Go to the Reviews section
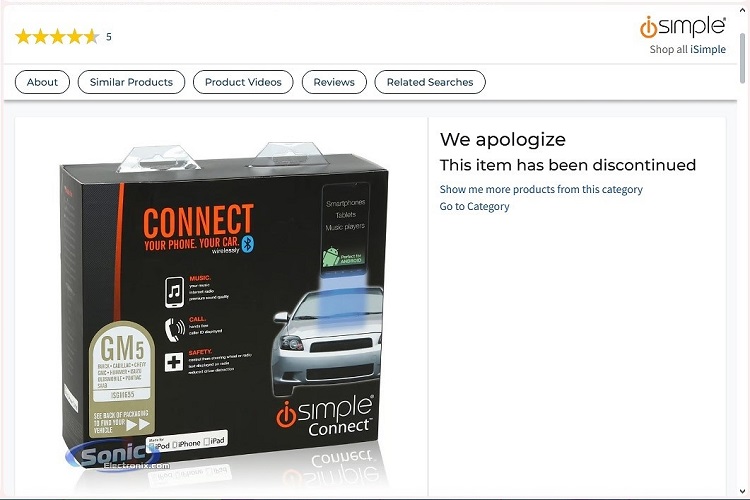Image resolution: width=750 pixels, height=500 pixels. tap(334, 82)
